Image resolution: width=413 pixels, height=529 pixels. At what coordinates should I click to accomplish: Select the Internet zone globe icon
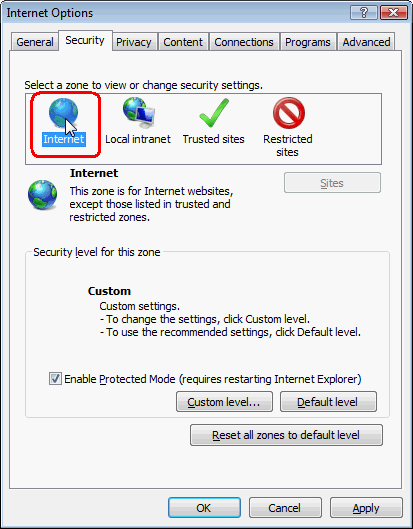tap(63, 113)
